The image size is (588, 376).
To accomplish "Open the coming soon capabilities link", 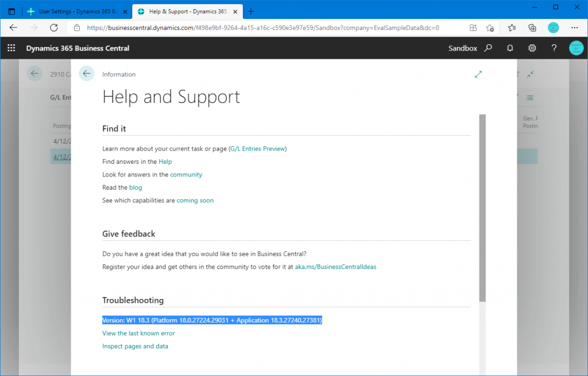I will 195,201.
